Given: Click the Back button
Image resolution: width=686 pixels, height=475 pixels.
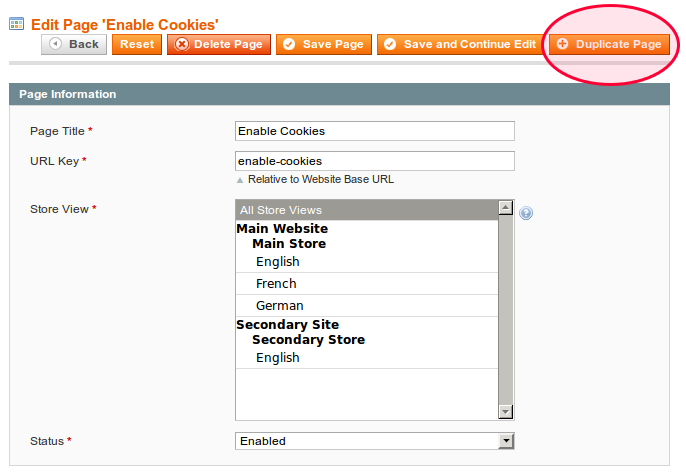Looking at the screenshot, I should [74, 44].
